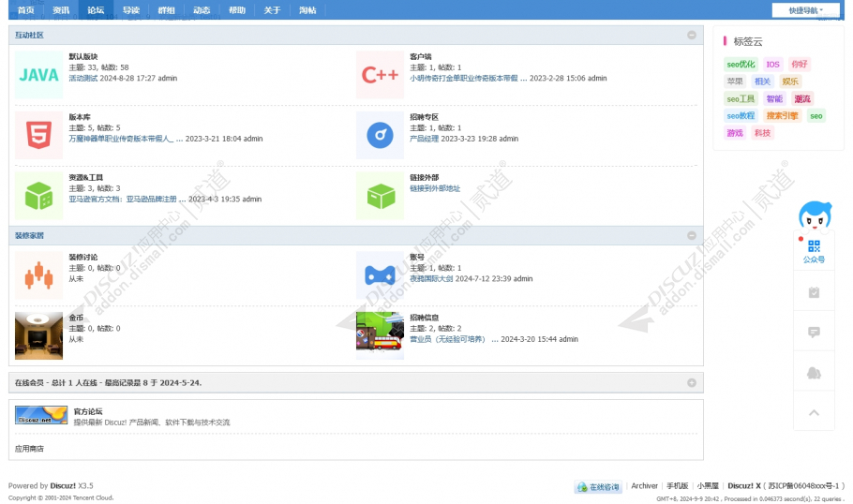Open the HTML5 forum icon
853x504 pixels.
pos(38,136)
